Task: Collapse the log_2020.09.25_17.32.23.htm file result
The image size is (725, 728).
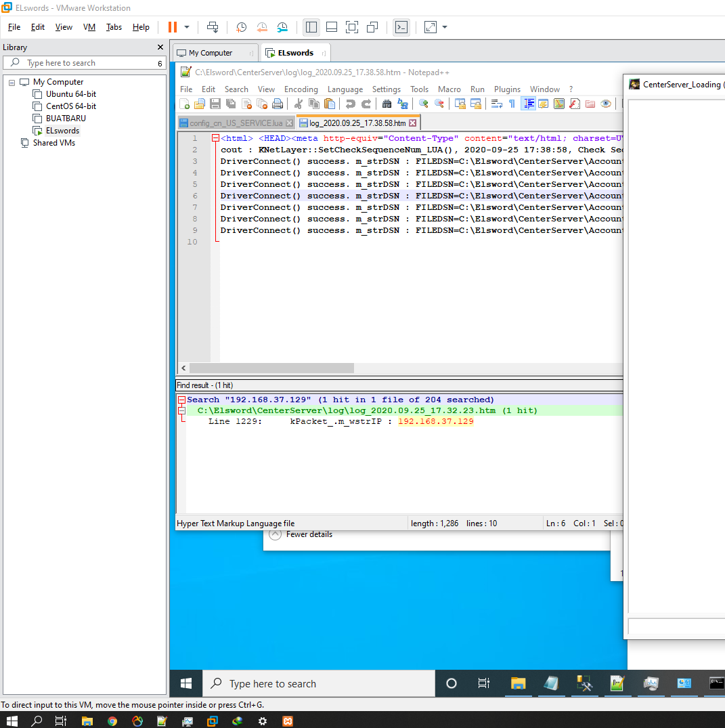Action: 182,410
